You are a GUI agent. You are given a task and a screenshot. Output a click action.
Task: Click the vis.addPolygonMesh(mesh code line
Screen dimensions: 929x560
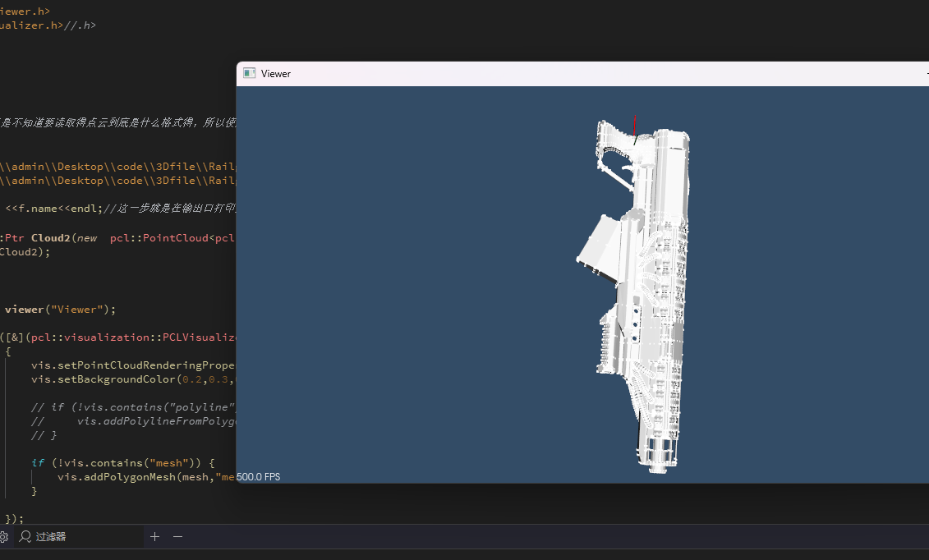146,476
